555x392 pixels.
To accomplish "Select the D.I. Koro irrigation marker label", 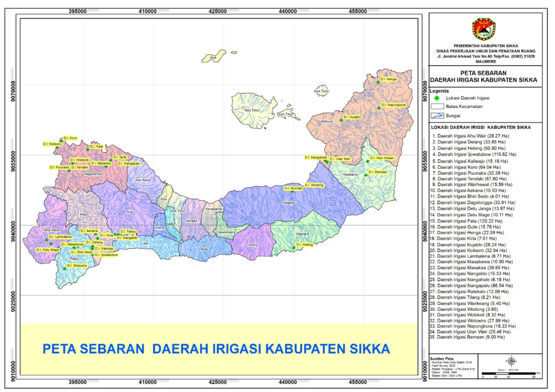I will pos(70,138).
